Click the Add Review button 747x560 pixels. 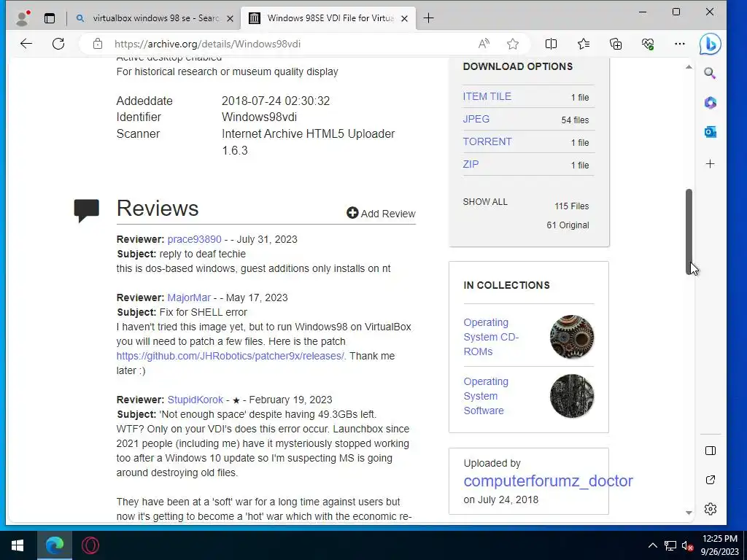point(381,214)
